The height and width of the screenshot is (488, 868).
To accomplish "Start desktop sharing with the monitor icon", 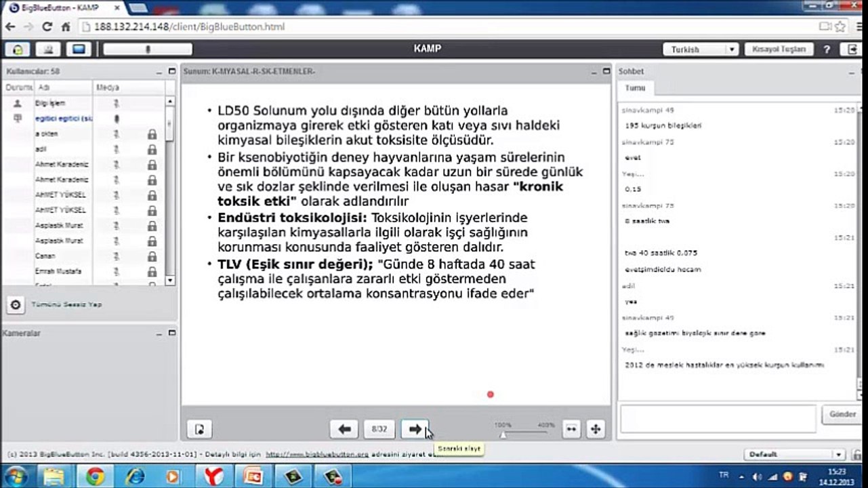I will click(x=79, y=49).
